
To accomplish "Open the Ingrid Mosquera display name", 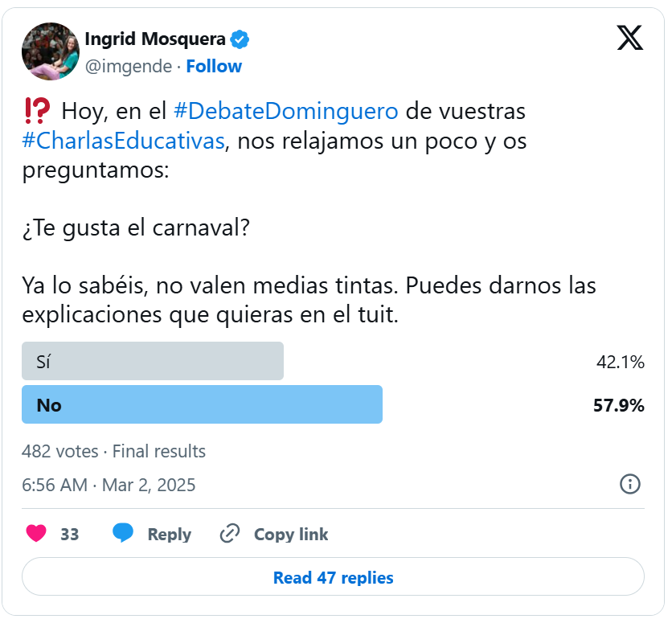I will tap(156, 39).
